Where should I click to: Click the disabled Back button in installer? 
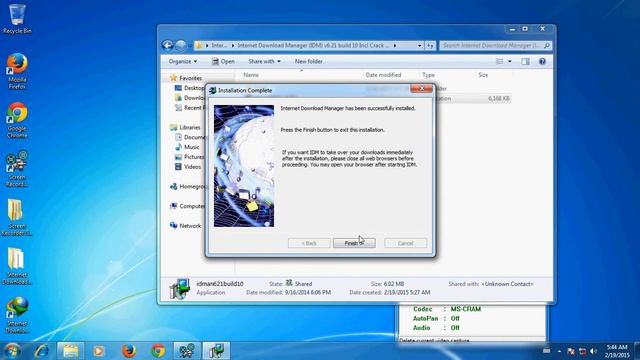[309, 243]
